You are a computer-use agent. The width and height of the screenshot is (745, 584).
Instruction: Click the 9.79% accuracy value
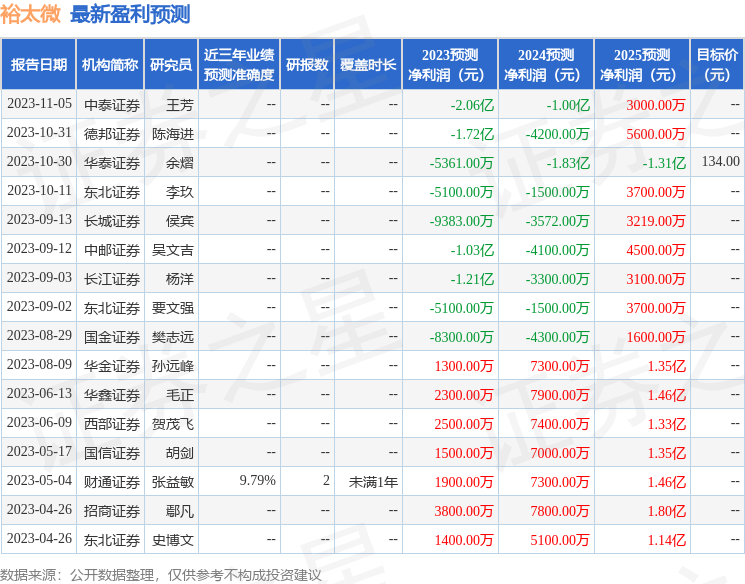point(258,480)
